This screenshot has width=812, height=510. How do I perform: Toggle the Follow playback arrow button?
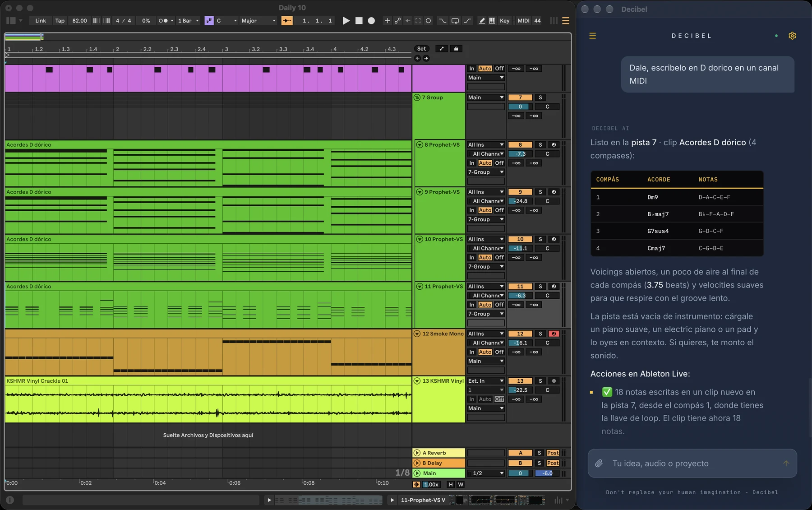(x=287, y=21)
